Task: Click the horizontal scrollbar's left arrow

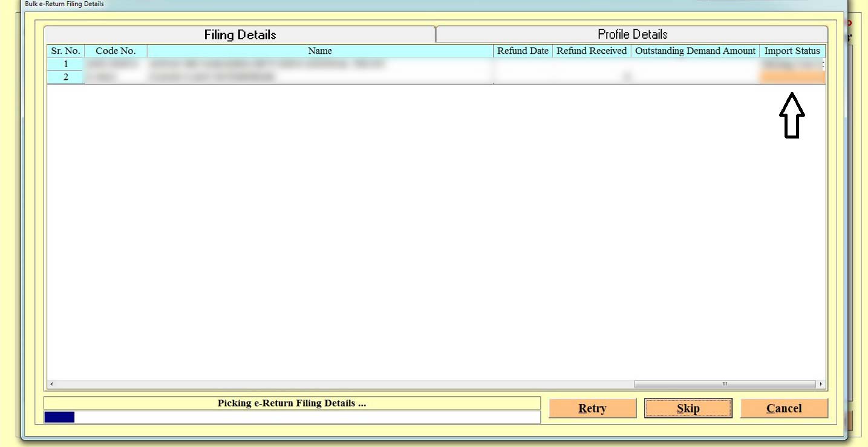Action: (x=51, y=384)
